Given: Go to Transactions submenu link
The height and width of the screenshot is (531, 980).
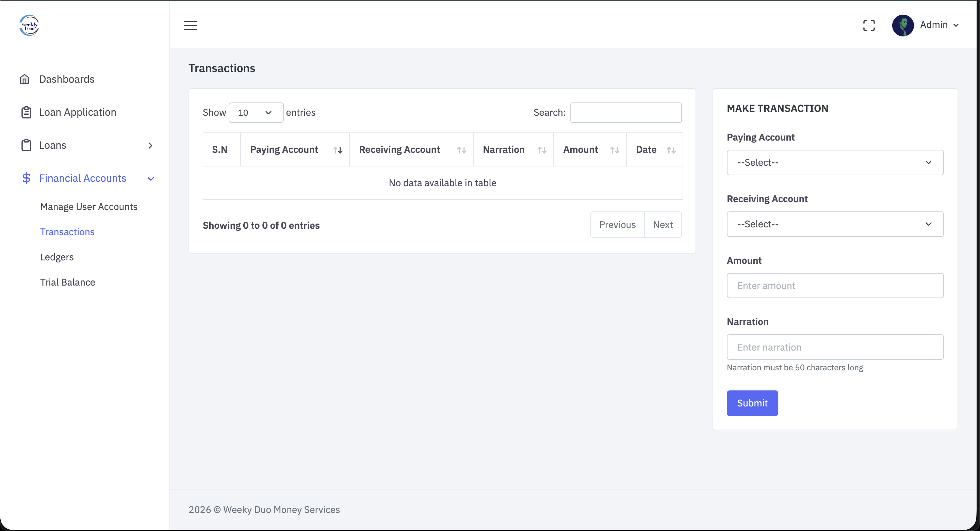Looking at the screenshot, I should pos(67,232).
